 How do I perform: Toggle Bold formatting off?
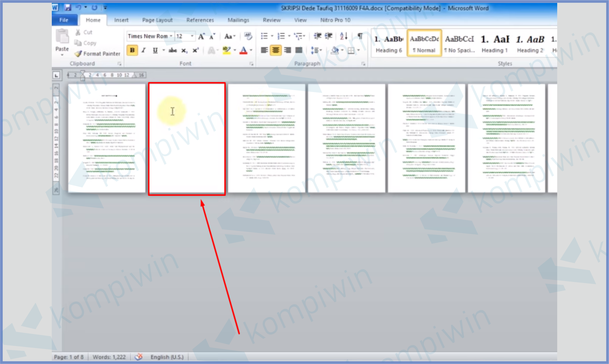pyautogui.click(x=132, y=50)
